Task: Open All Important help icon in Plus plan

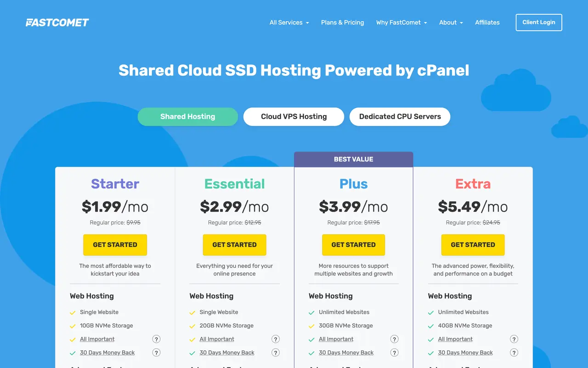Action: [394, 339]
